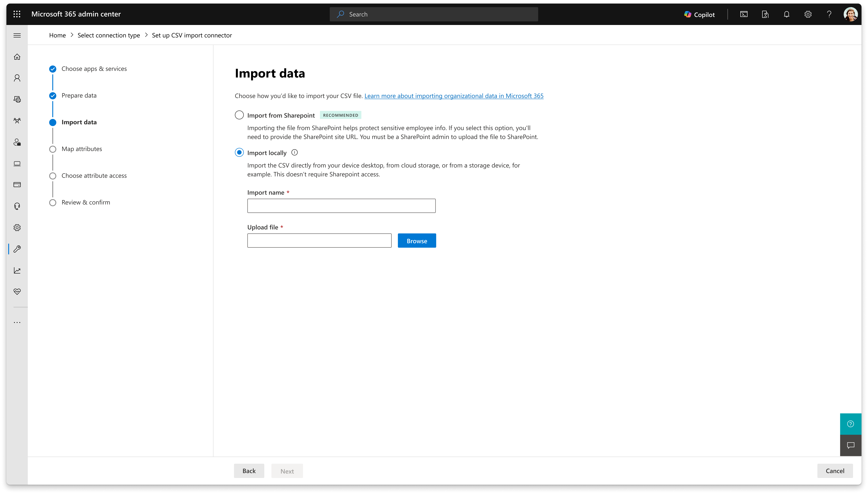Screen dimensions: 868x494
Task: Select Import from Sharepoint radio button
Action: click(239, 115)
